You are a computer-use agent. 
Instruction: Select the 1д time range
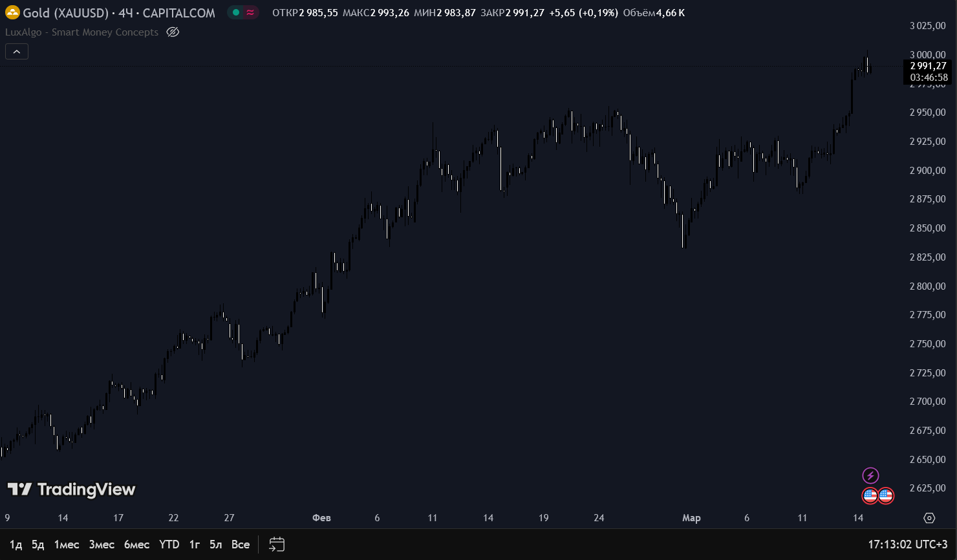click(16, 544)
